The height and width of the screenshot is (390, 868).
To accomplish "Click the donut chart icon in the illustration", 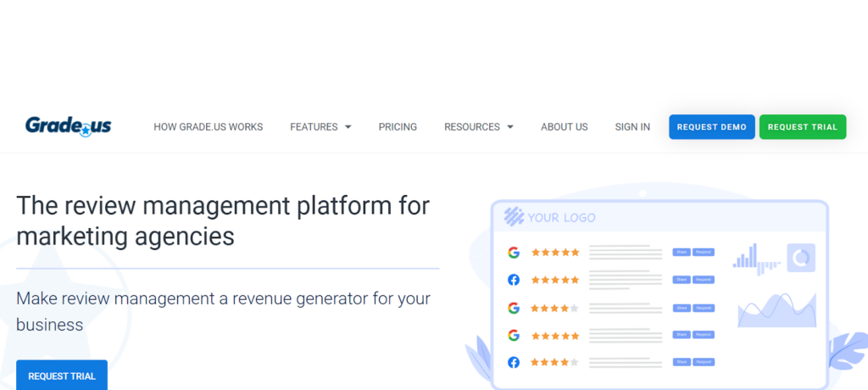I will (800, 258).
